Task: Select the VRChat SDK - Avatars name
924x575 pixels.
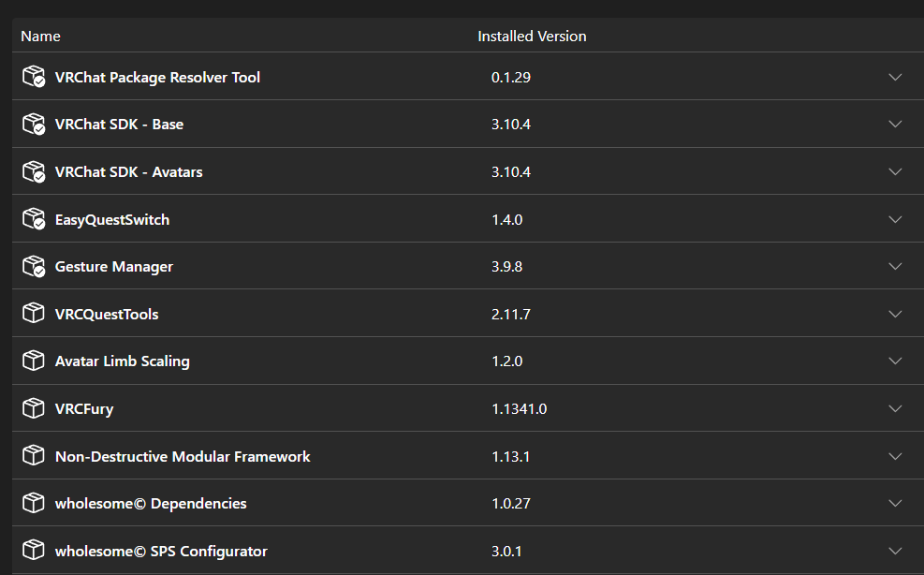Action: coord(128,172)
